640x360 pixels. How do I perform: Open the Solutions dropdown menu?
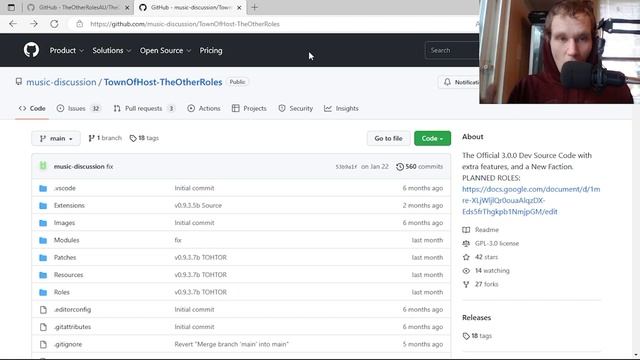tap(111, 51)
